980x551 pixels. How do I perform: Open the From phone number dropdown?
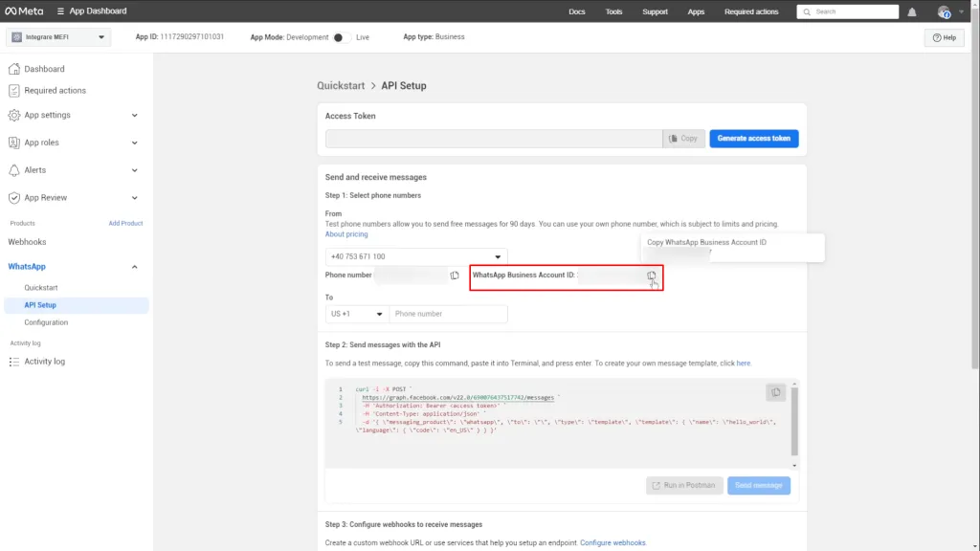click(x=416, y=256)
